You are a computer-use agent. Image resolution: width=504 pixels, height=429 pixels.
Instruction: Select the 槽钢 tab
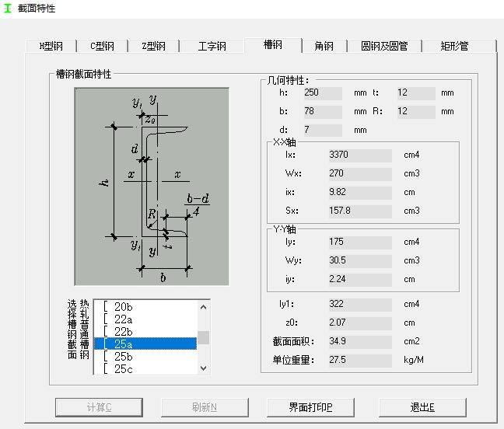[x=273, y=44]
